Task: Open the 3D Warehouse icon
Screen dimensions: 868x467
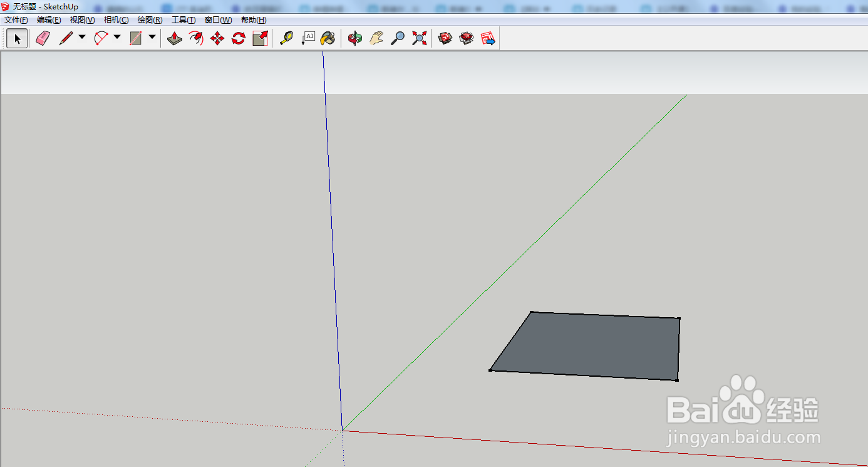Action: 445,39
